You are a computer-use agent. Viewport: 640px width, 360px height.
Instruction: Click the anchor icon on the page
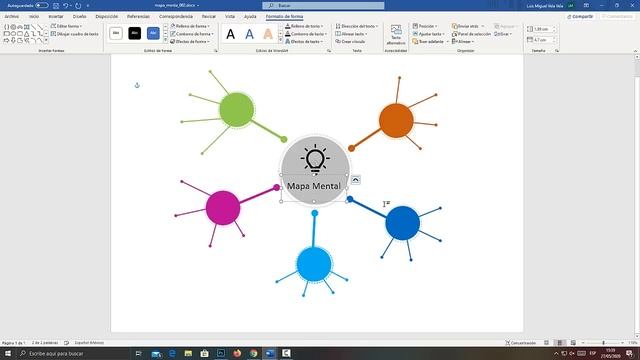(x=137, y=85)
